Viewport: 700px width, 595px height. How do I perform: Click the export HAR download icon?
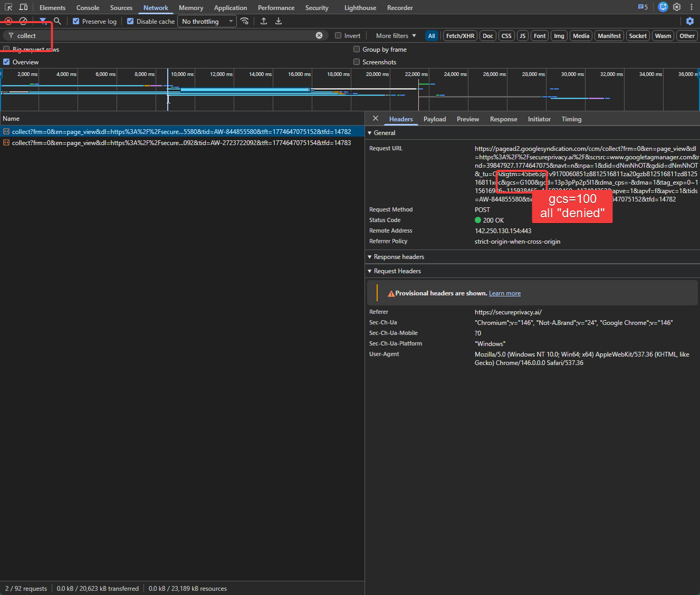tap(279, 21)
